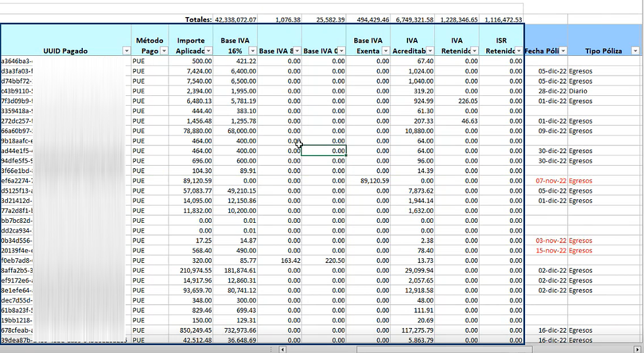Select the Base IVA 0 cell 220.50

click(324, 260)
